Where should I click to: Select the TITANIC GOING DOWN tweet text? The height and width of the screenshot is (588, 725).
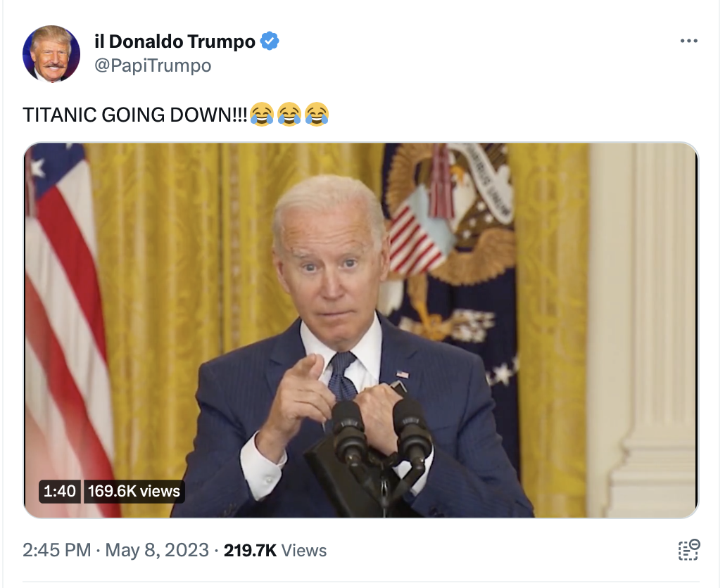[x=135, y=115]
